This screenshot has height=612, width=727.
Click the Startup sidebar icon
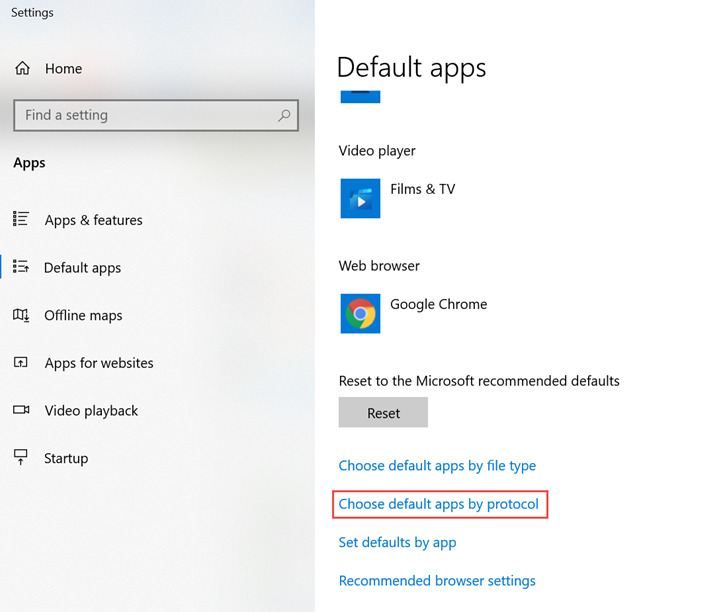tap(21, 458)
